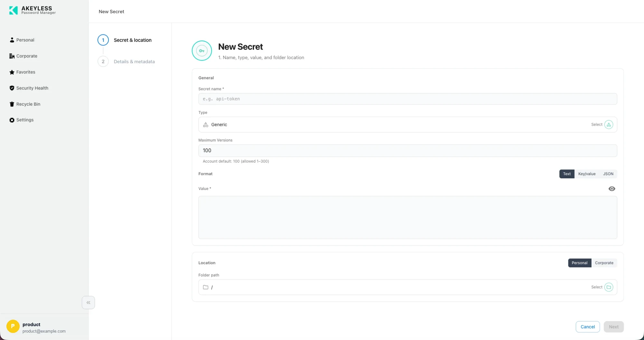Switch format to Key/value
644x340 pixels.
point(587,174)
